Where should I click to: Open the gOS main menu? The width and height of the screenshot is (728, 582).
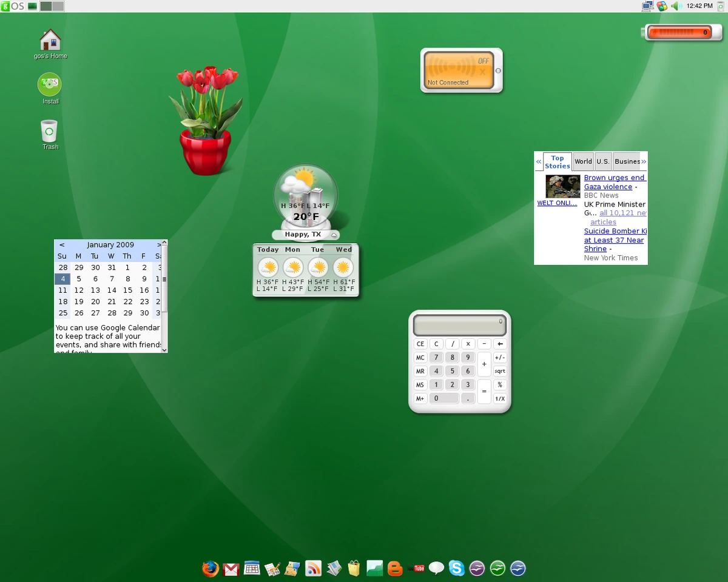tap(13, 6)
